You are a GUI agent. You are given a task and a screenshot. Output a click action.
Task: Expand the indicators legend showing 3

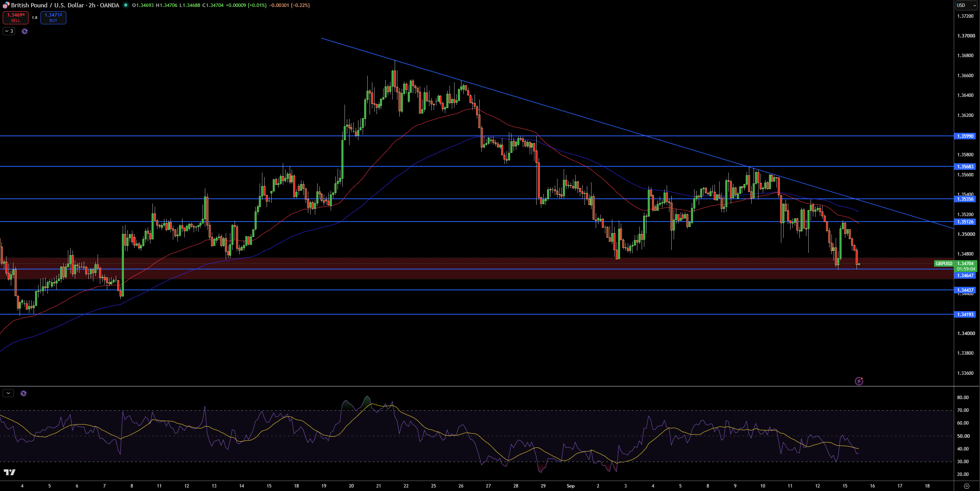[9, 31]
